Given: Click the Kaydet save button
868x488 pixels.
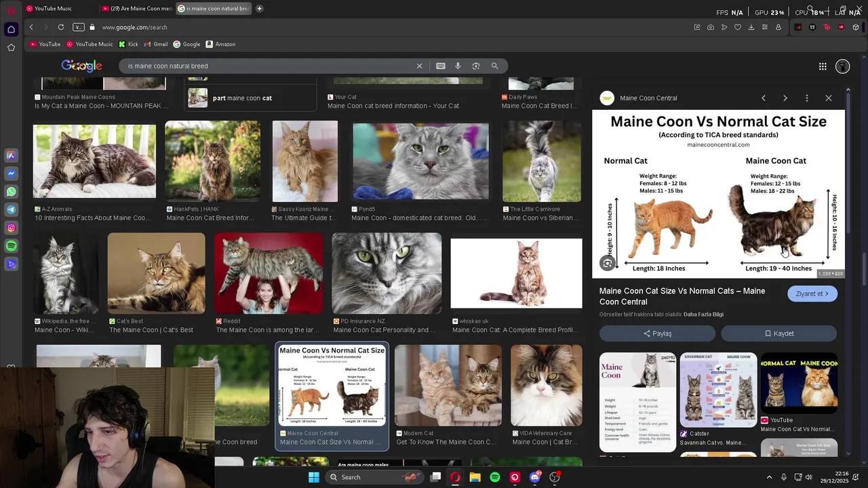Looking at the screenshot, I should coord(778,333).
